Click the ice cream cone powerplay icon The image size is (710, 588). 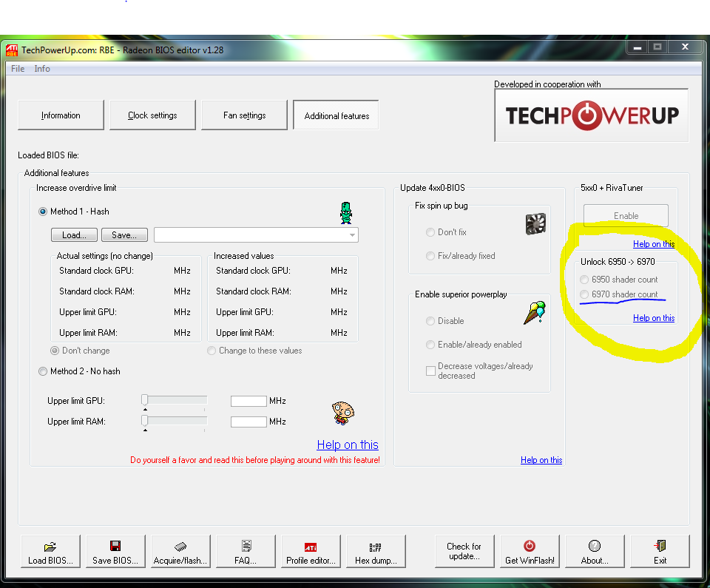tap(535, 313)
